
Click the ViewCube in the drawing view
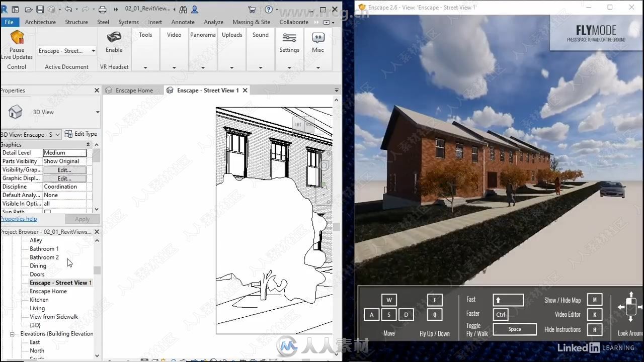pos(303,124)
